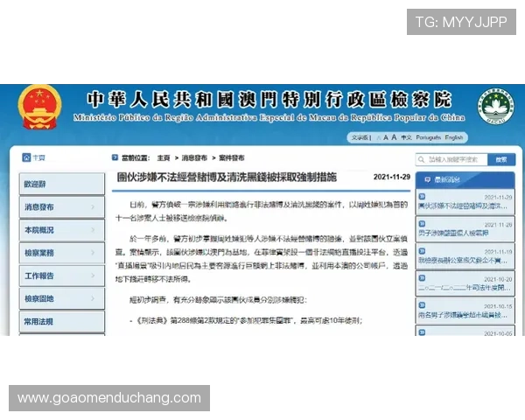
Task: Click the PRC national emblem in the header
Action: (39, 107)
